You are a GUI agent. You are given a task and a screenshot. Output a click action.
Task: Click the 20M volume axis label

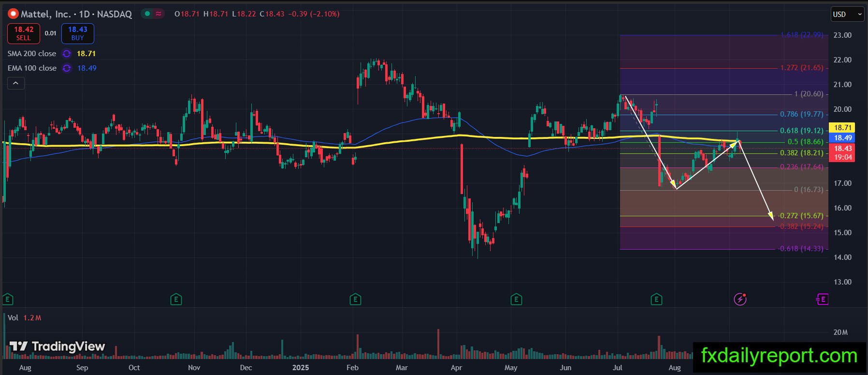coord(840,332)
